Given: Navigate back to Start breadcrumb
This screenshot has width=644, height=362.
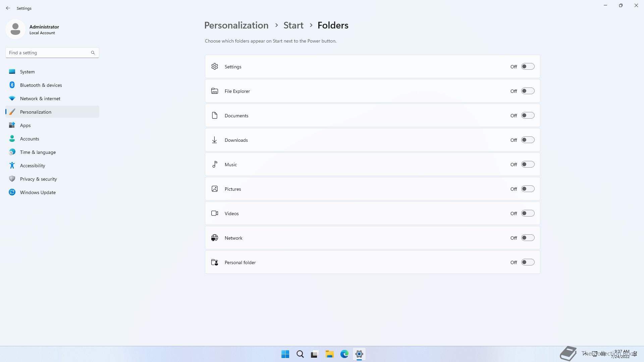Looking at the screenshot, I should (x=293, y=25).
